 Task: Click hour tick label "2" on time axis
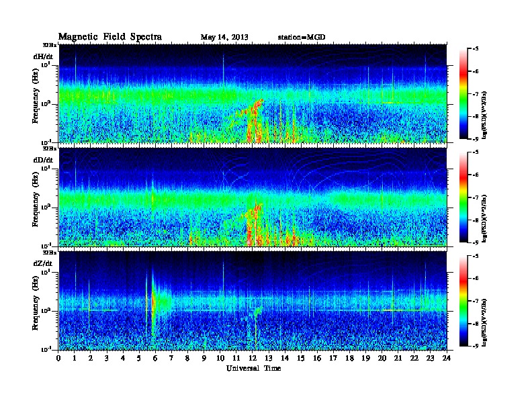coord(91,359)
